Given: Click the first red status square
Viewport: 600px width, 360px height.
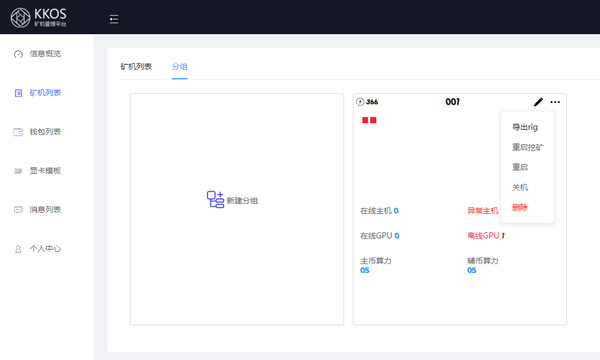Looking at the screenshot, I should [x=365, y=121].
